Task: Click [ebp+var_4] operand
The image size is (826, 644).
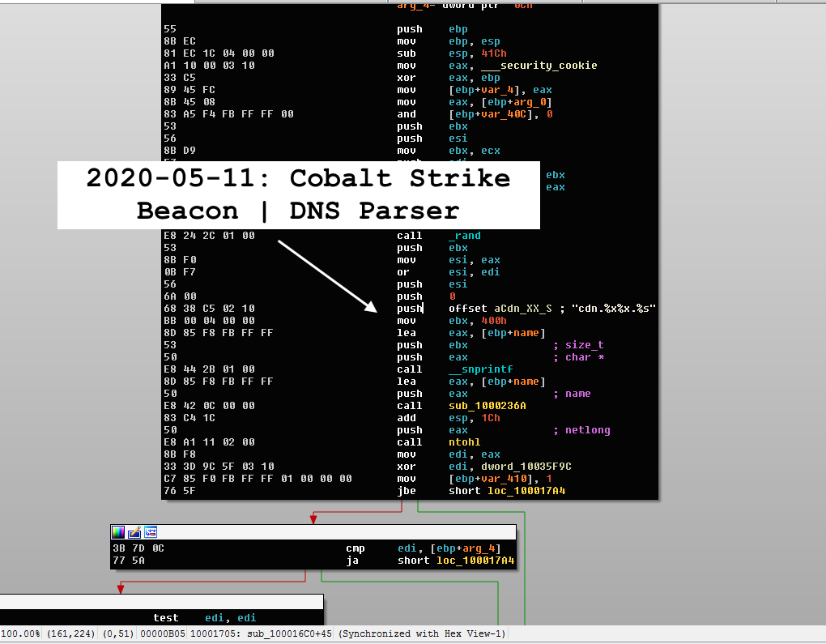Action: click(x=483, y=90)
